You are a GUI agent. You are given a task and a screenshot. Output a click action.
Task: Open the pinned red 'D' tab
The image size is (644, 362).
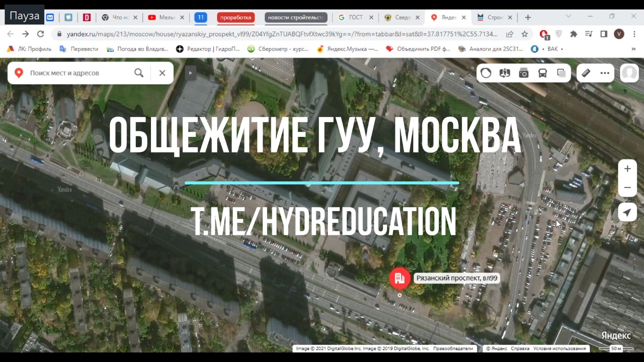(x=87, y=17)
